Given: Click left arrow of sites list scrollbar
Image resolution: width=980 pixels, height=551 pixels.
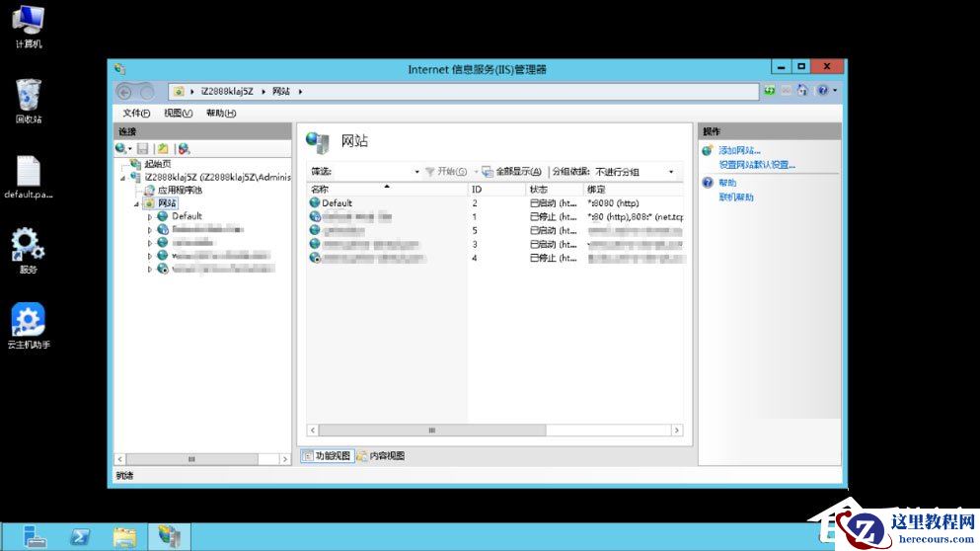Looking at the screenshot, I should (313, 431).
